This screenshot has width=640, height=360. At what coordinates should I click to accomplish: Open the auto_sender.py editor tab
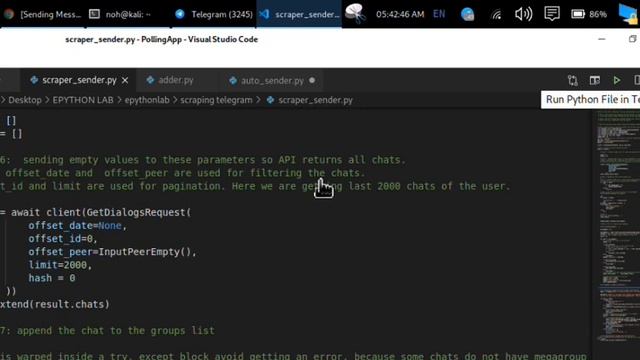(x=272, y=80)
